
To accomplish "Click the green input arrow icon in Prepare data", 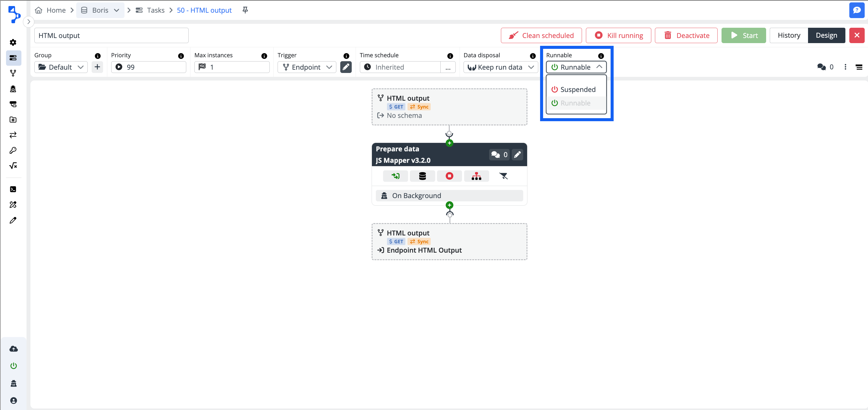I will click(395, 176).
